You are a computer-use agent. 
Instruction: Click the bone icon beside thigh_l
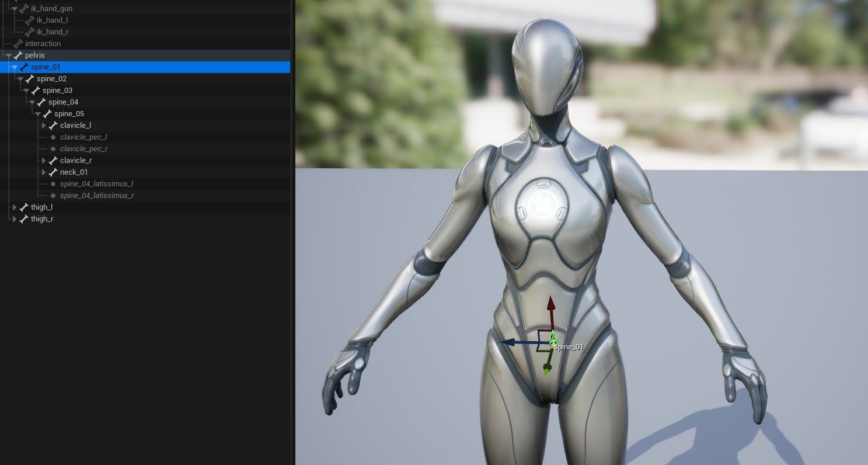24,207
